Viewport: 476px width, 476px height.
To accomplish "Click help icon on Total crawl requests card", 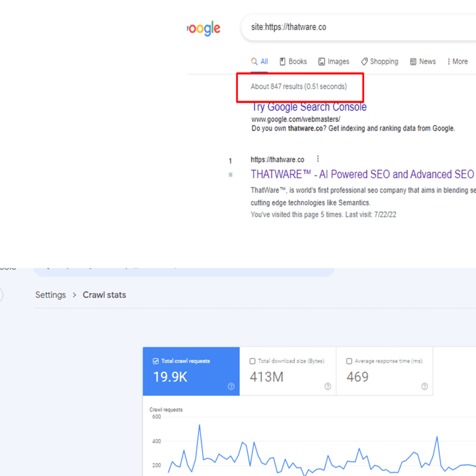I will click(x=231, y=386).
